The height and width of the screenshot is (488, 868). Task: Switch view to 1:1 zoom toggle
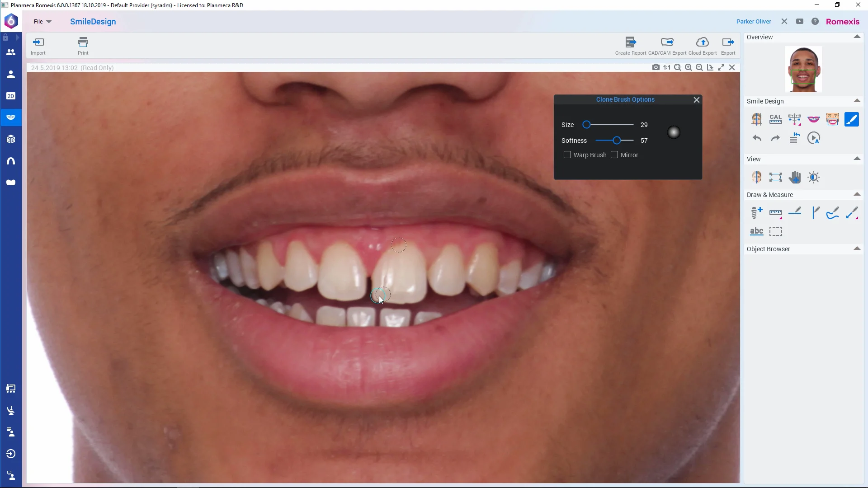[667, 67]
